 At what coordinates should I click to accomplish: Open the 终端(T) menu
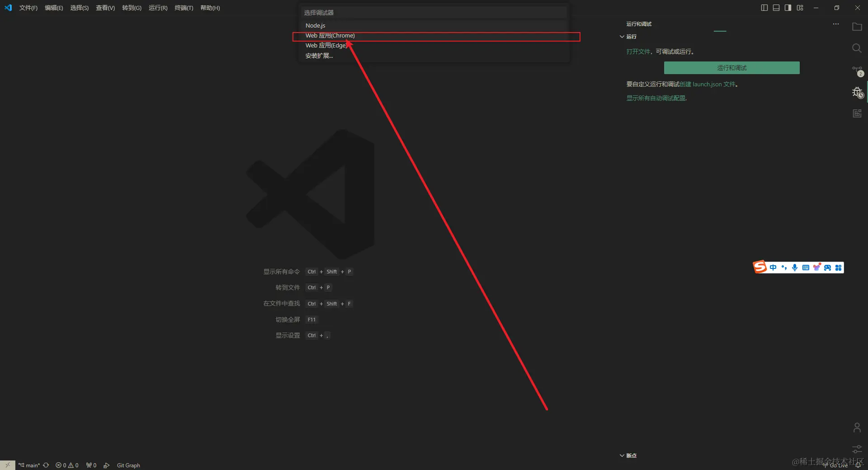point(184,8)
